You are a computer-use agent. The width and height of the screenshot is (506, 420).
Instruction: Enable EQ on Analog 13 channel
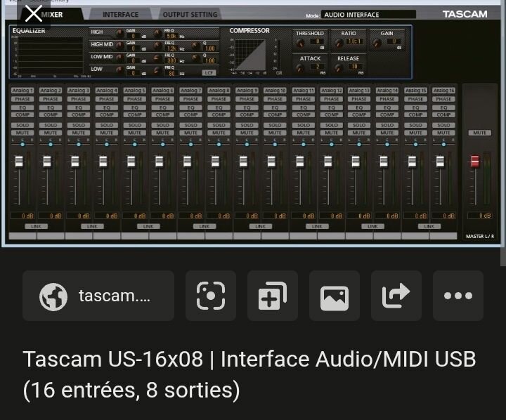(x=359, y=107)
